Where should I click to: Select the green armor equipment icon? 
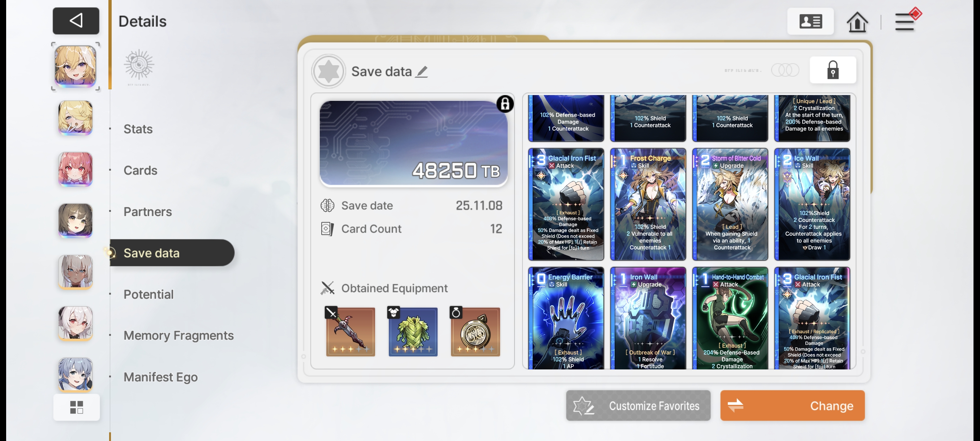coord(413,331)
